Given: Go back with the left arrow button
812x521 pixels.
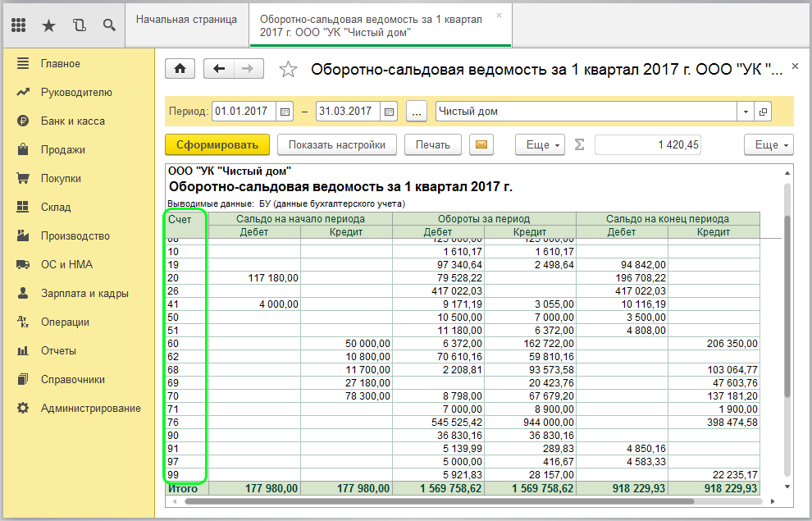Looking at the screenshot, I should [x=219, y=69].
